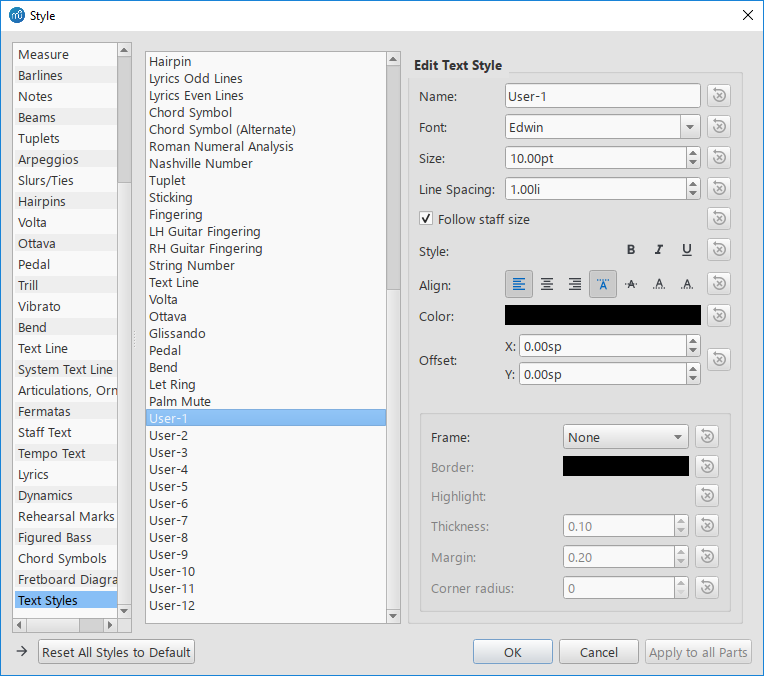764x676 pixels.
Task: Select Hairpin text style
Action: (266, 61)
